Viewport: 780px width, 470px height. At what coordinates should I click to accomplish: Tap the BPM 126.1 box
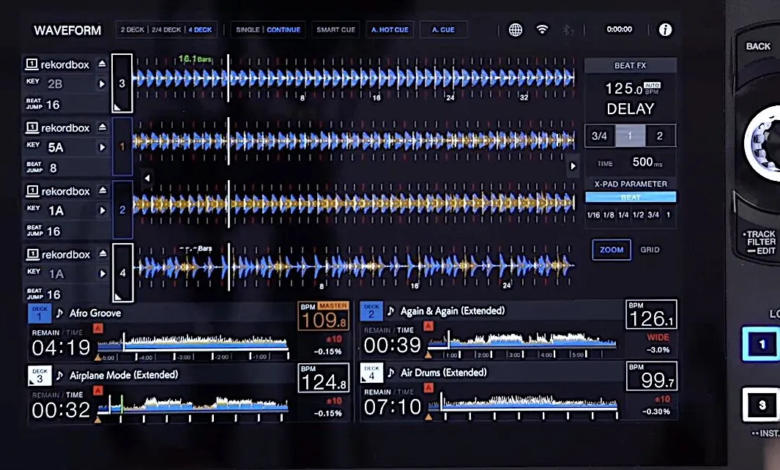[651, 314]
